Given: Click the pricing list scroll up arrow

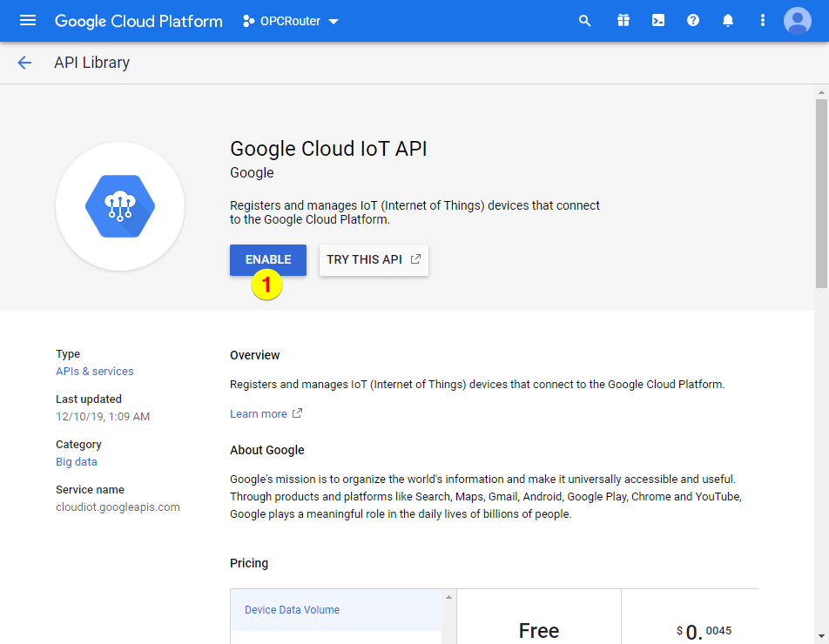Looking at the screenshot, I should pyautogui.click(x=449, y=597).
